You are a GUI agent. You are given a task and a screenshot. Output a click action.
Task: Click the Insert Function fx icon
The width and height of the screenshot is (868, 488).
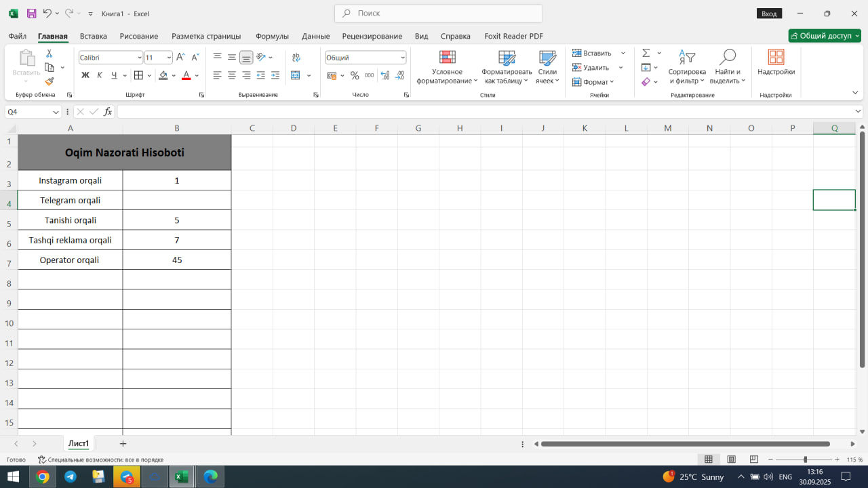[108, 112]
